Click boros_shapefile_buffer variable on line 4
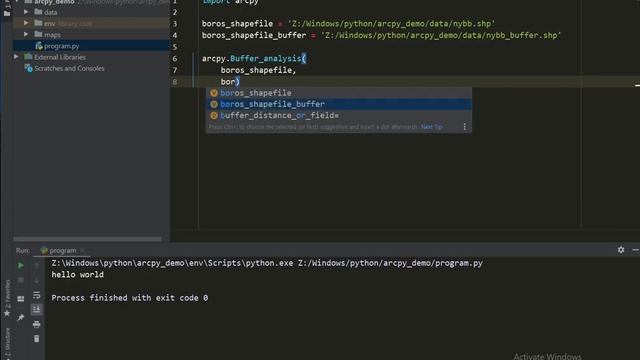This screenshot has width=640, height=360. pos(254,35)
